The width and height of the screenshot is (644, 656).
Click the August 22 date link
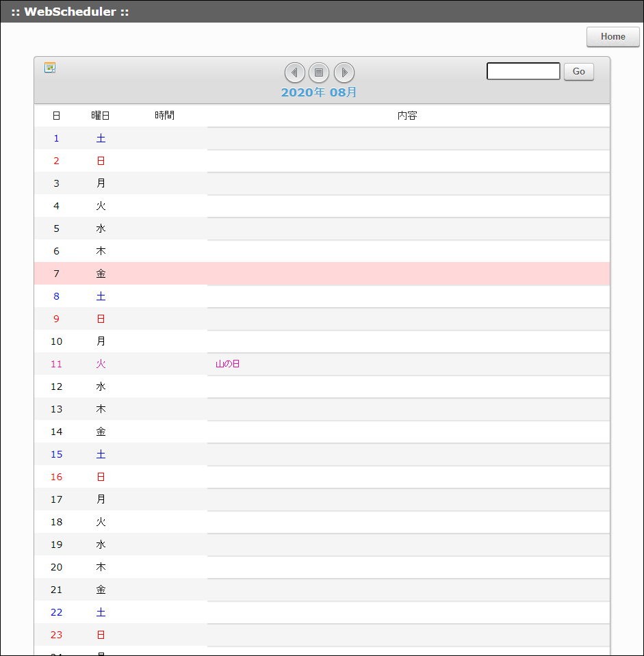pos(56,612)
